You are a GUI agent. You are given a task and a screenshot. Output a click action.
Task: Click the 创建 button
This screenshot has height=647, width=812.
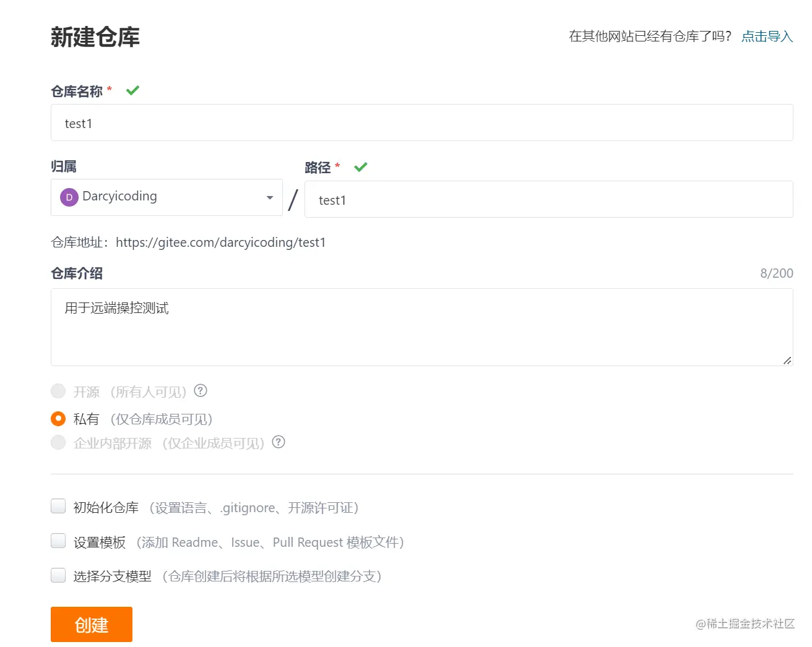pyautogui.click(x=92, y=624)
